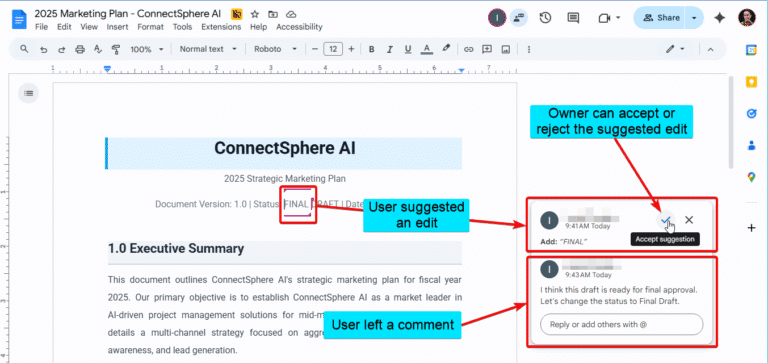Screen dimensions: 768x363
Task: Click the 2025 Strategic Marketing Plan subtitle
Action: [x=285, y=179]
